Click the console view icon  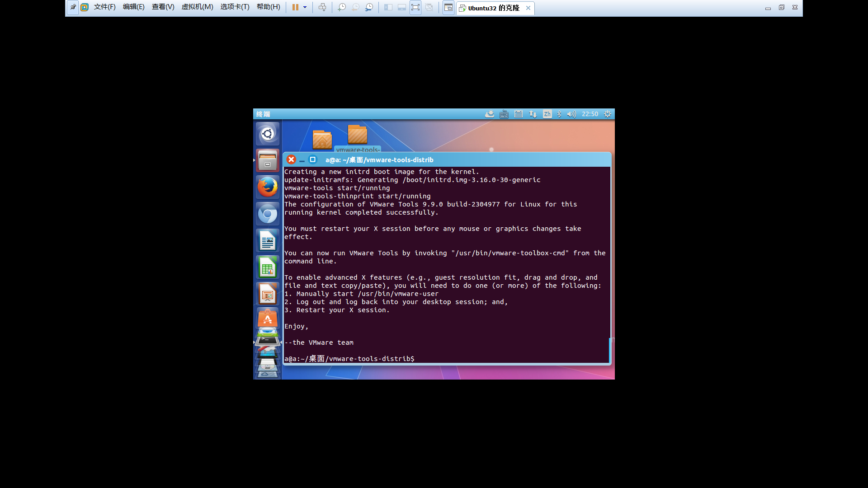[x=448, y=7]
